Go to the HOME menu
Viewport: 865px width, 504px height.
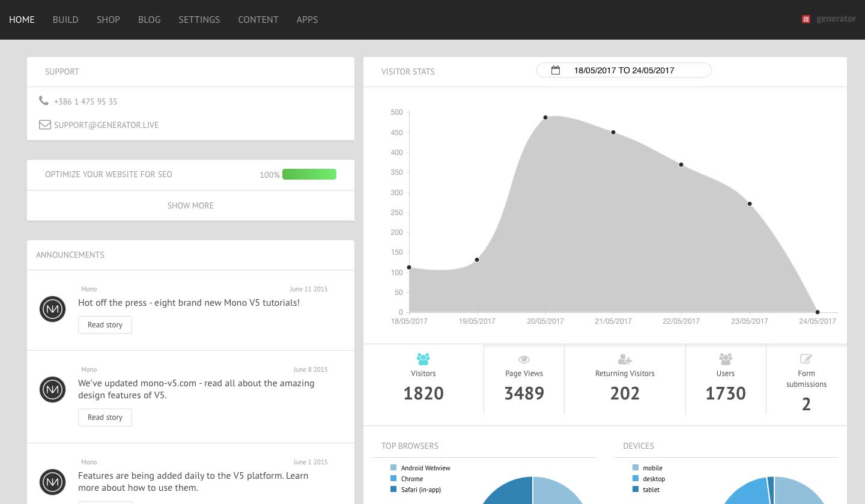click(x=22, y=19)
